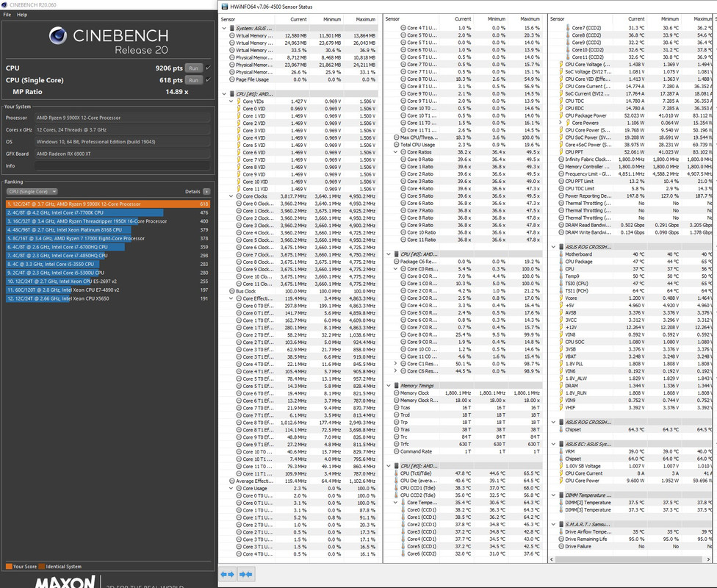The height and width of the screenshot is (588, 717).
Task: Click the S.M.A.R.T.: Samsung drive group icon
Action: [x=561, y=524]
